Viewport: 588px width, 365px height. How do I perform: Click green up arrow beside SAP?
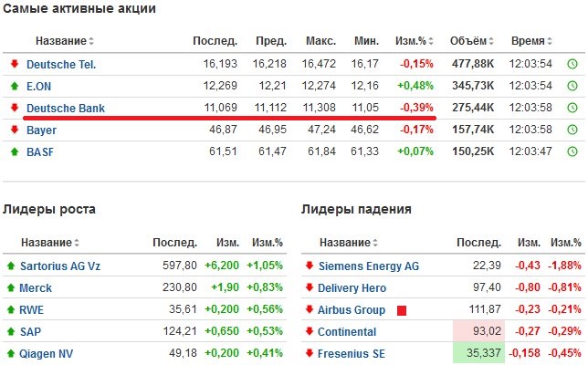11,331
